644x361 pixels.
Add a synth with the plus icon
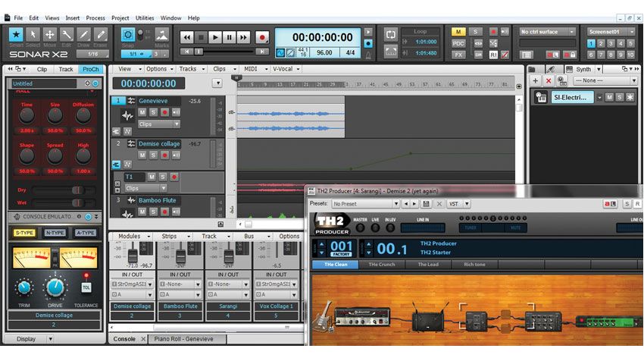(x=536, y=80)
